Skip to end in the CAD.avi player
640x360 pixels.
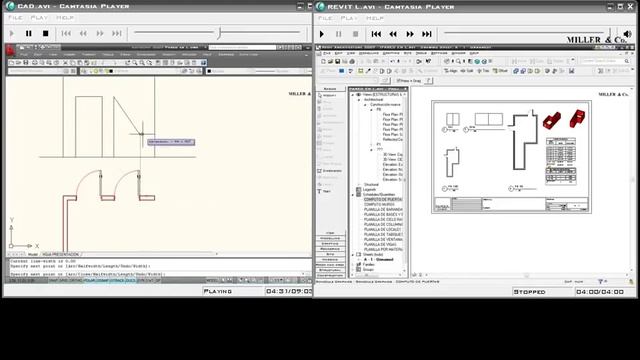pyautogui.click(x=117, y=33)
